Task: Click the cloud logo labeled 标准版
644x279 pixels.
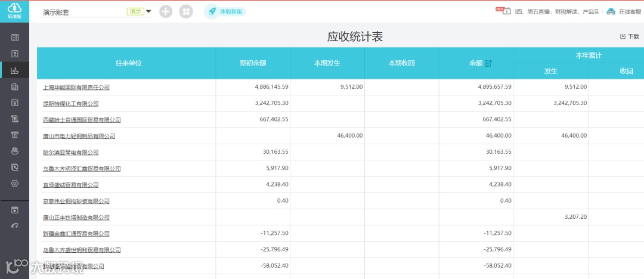Action: (14, 11)
